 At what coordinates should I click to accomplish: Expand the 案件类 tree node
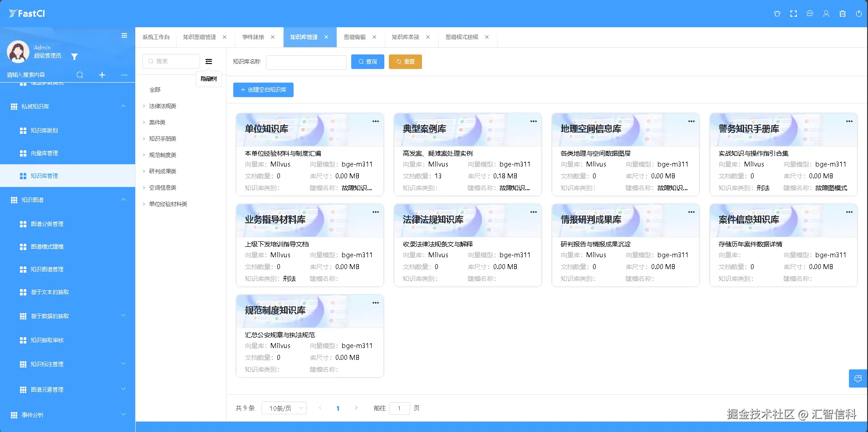144,122
